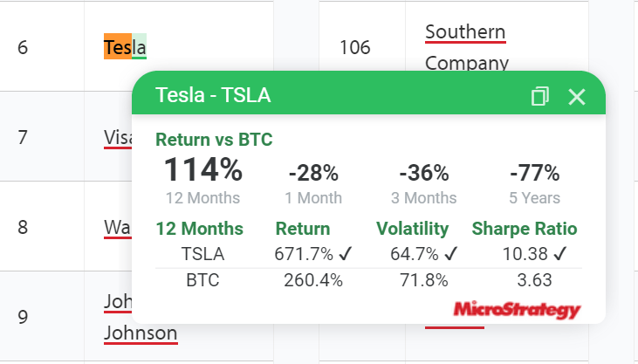The image size is (638, 364).
Task: Click the copy icon in Tesla card header
Action: pos(540,96)
